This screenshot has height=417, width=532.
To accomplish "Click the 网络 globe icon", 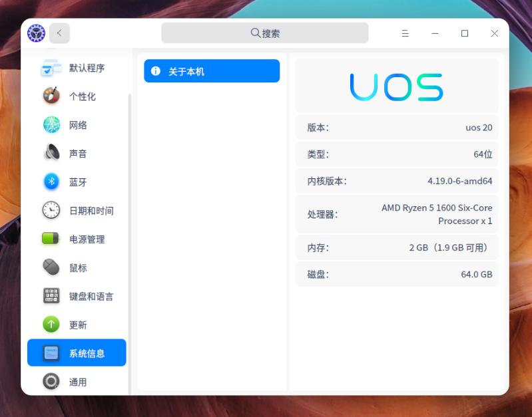I will tap(51, 125).
